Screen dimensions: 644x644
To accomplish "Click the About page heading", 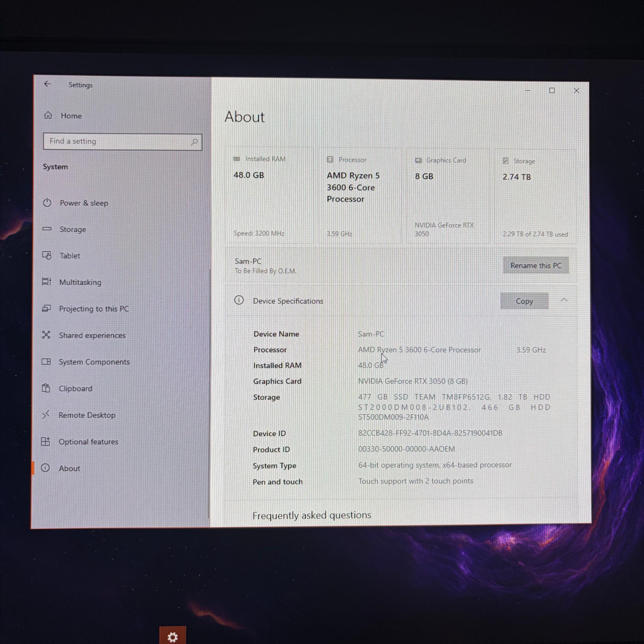I will coord(245,117).
